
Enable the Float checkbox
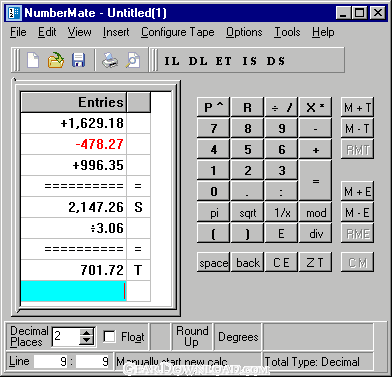[x=109, y=337]
